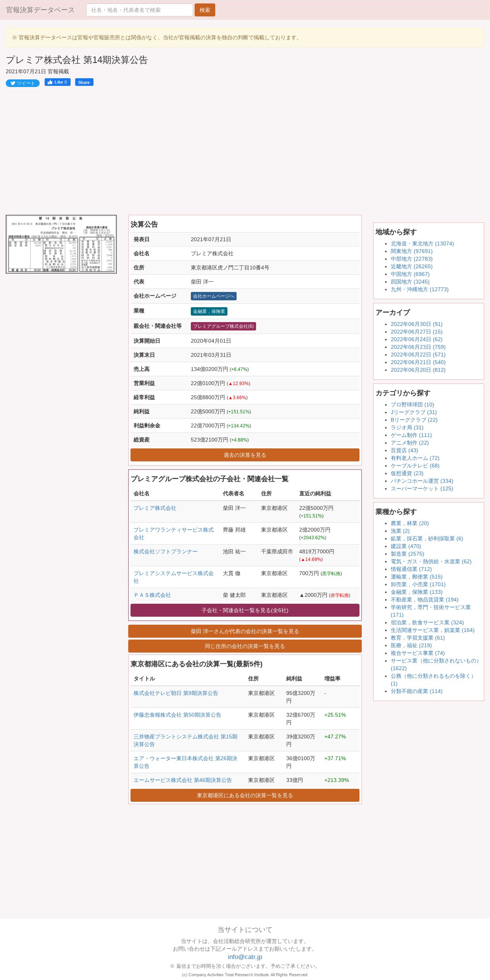
Task: Open the 会社ホームページへ badge link
Action: pyautogui.click(x=214, y=296)
